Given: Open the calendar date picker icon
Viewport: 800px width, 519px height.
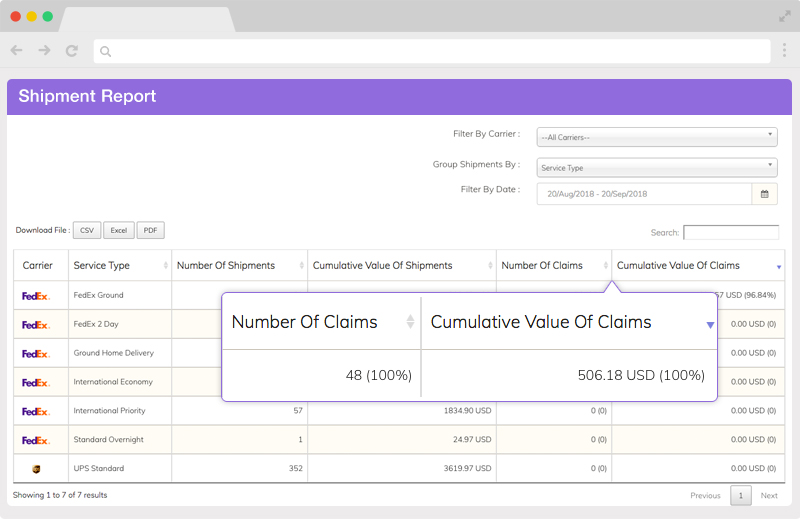Looking at the screenshot, I should pyautogui.click(x=764, y=194).
